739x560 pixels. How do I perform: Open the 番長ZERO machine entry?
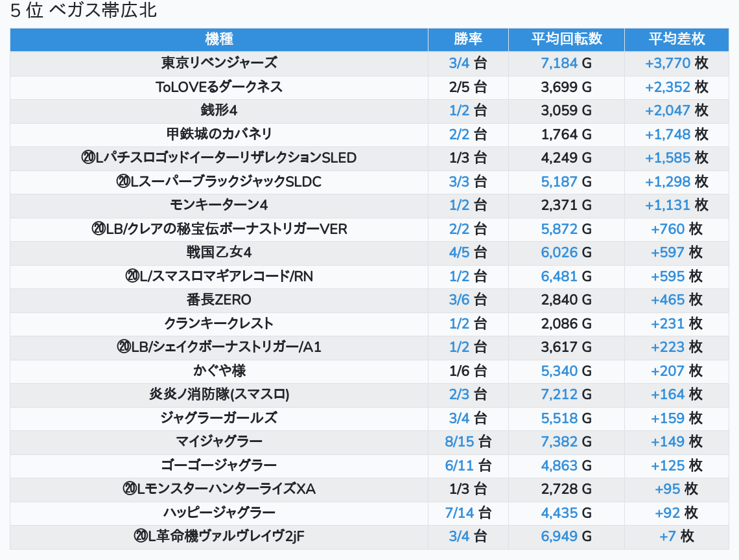219,299
